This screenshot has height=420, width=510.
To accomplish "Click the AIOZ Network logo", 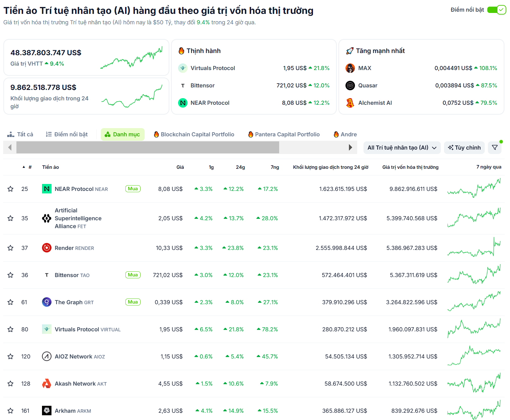I will point(47,356).
